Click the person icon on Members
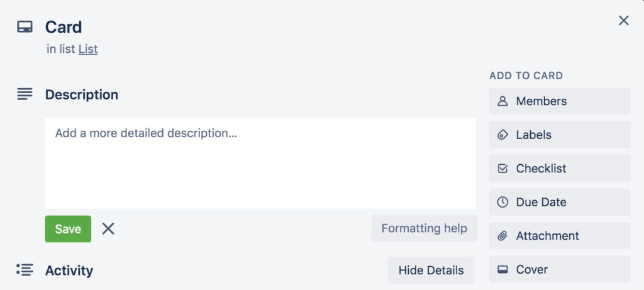Viewport: 644px width, 290px height. pos(502,101)
